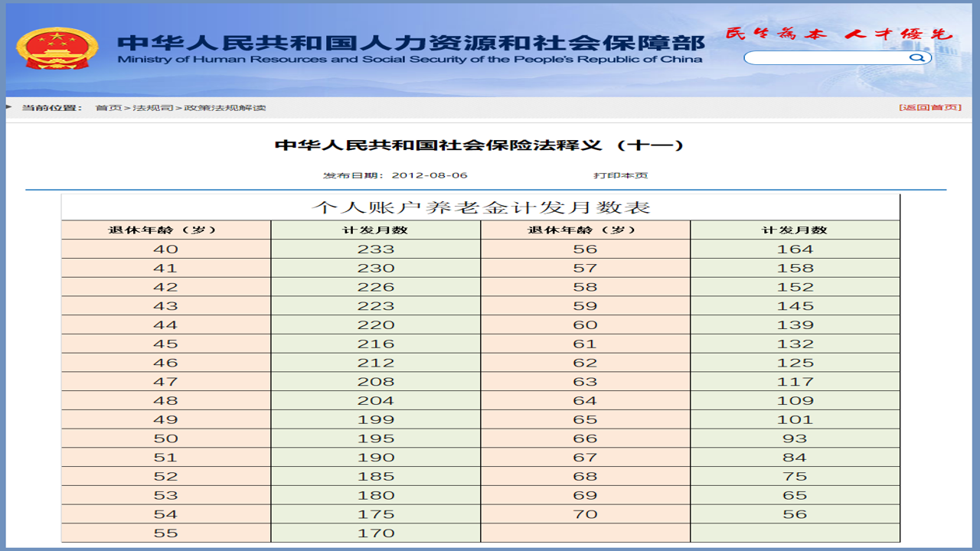
Task: Click the months value 101 cell
Action: point(795,419)
